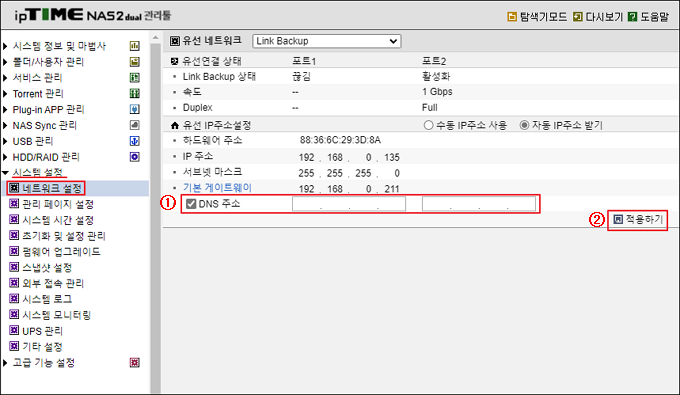680x395 pixels.
Task: Click the 탐색기모드 text link
Action: pos(543,17)
